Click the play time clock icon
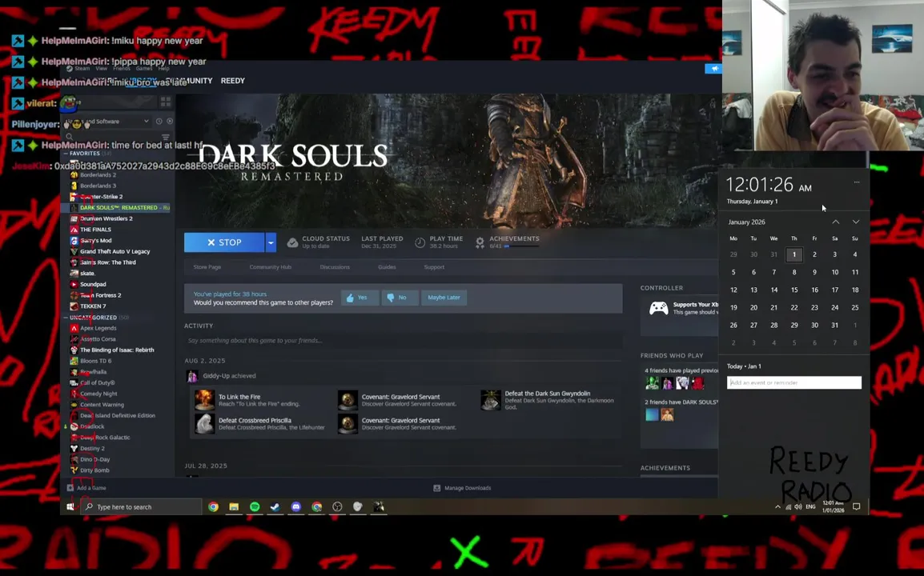The width and height of the screenshot is (924, 576). pos(420,242)
